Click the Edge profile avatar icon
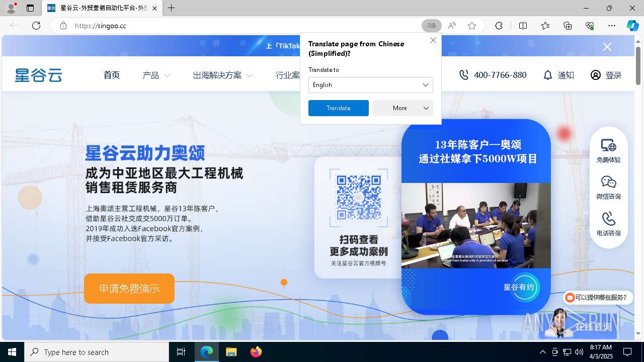The height and width of the screenshot is (362, 644). point(11,8)
